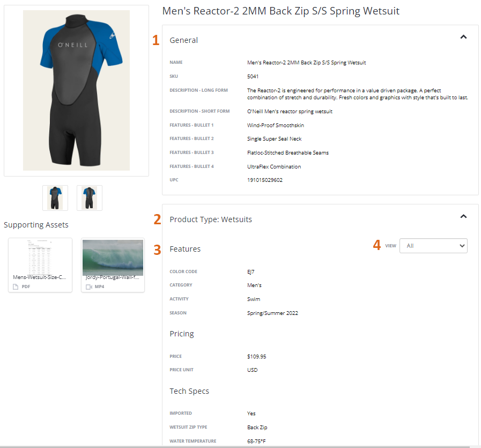Image resolution: width=481 pixels, height=448 pixels.
Task: Click the Flatloc-Stitched Breathable Seams value
Action: [288, 152]
